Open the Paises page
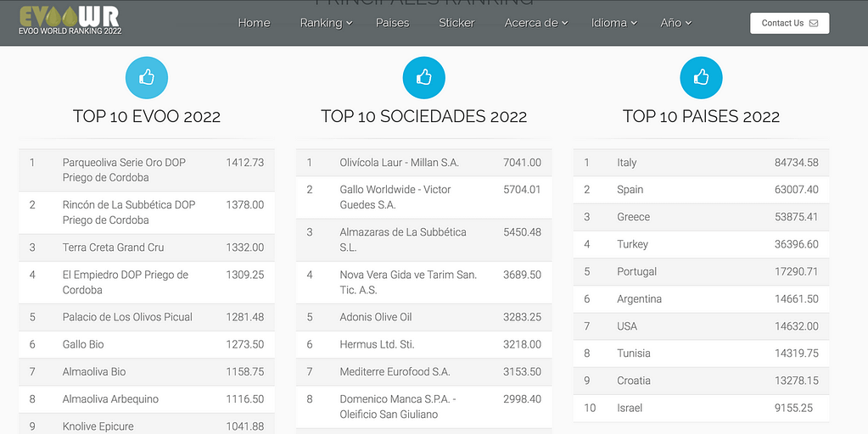Image resolution: width=868 pixels, height=434 pixels. 393,23
